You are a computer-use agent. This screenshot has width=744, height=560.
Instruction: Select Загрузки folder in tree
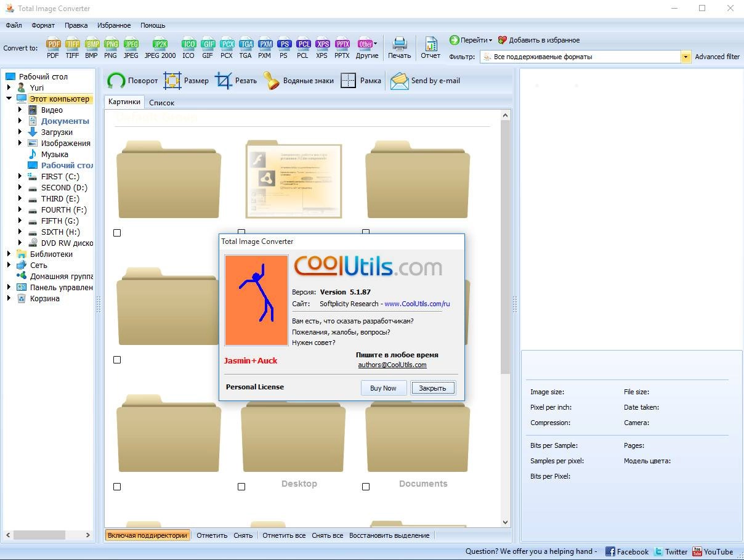(x=57, y=132)
